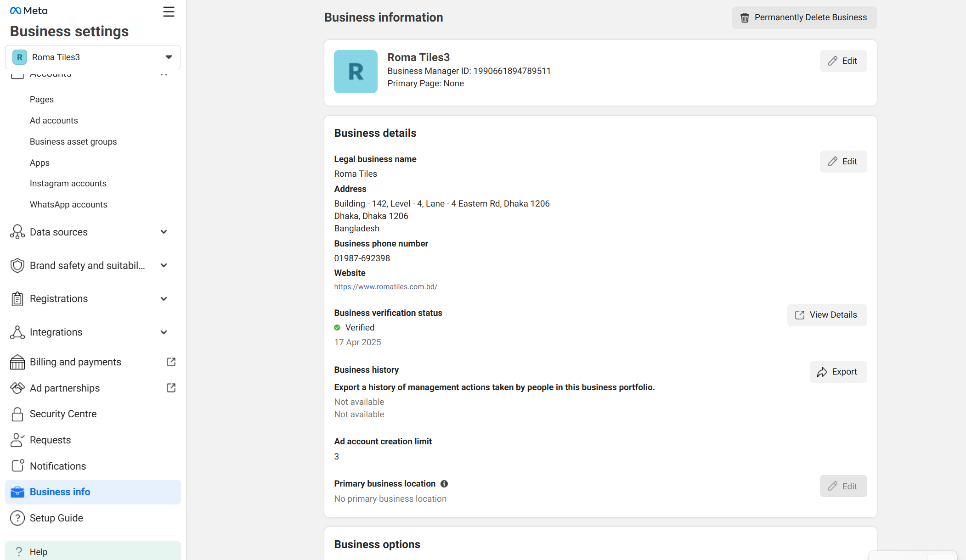This screenshot has width=966, height=560.
Task: Click the Billing and payments bank icon
Action: coord(17,362)
